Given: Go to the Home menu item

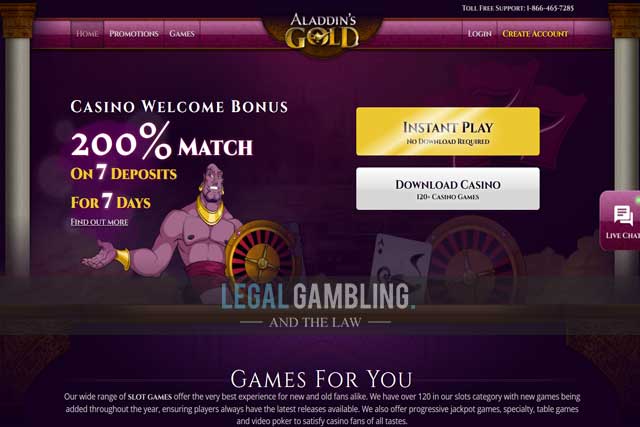Looking at the screenshot, I should click(x=87, y=34).
